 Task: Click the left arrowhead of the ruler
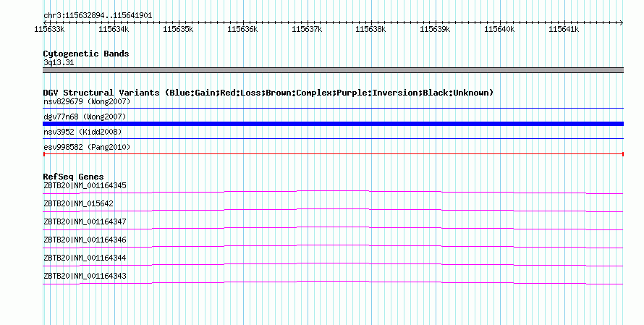[x=45, y=22]
